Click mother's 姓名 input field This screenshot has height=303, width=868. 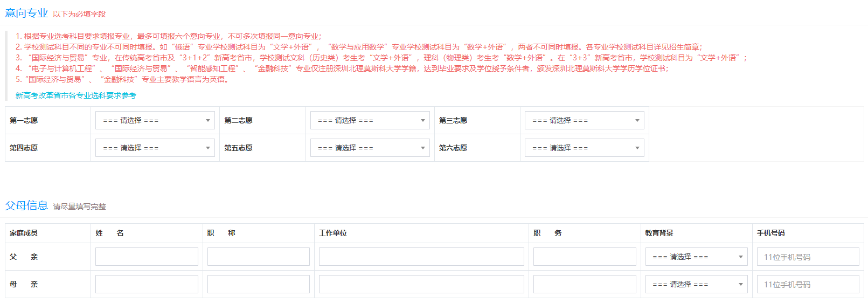coord(147,284)
